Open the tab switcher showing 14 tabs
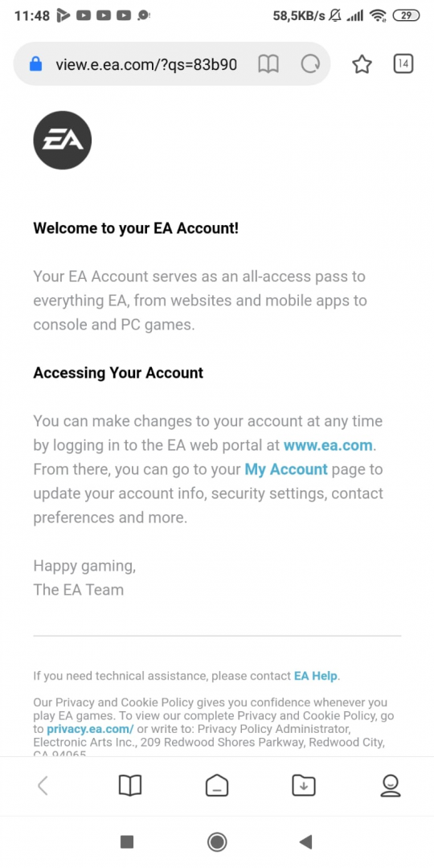The image size is (434, 868). click(x=403, y=64)
